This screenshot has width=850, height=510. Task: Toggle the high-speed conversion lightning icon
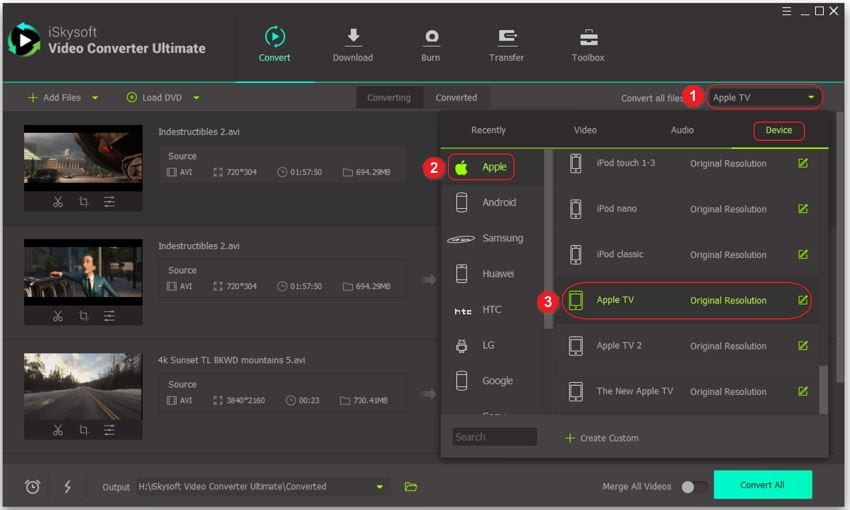[67, 487]
